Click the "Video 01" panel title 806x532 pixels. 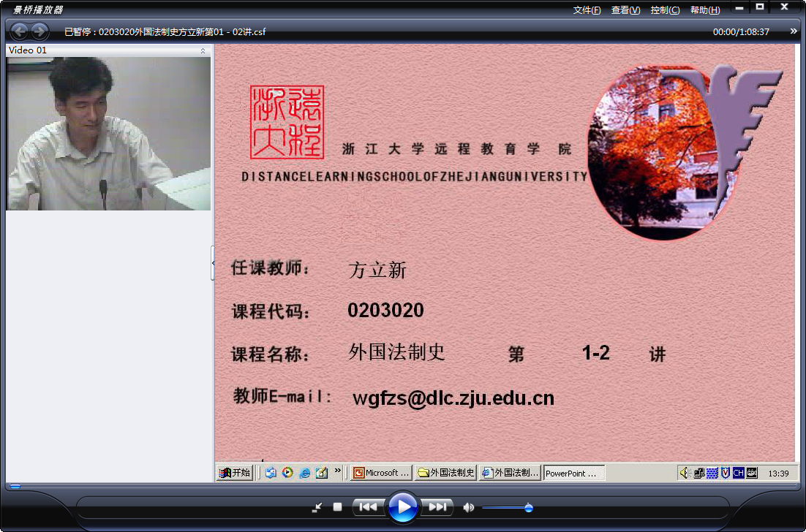pos(28,50)
